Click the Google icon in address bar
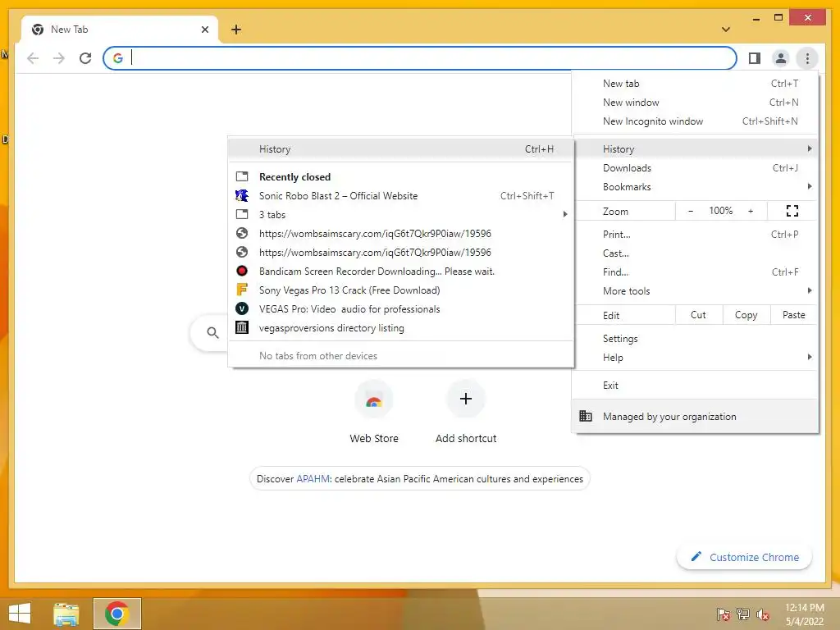The image size is (840, 630). pyautogui.click(x=118, y=58)
